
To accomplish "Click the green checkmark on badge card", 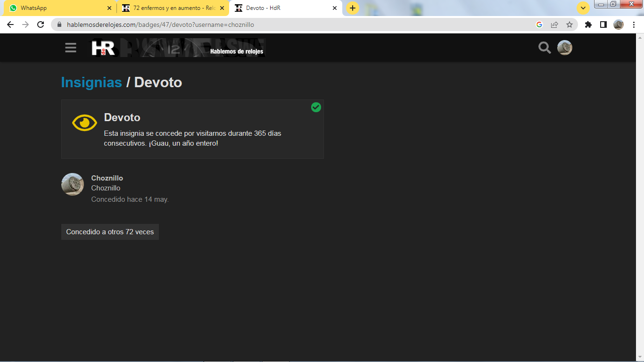I will coord(316,107).
